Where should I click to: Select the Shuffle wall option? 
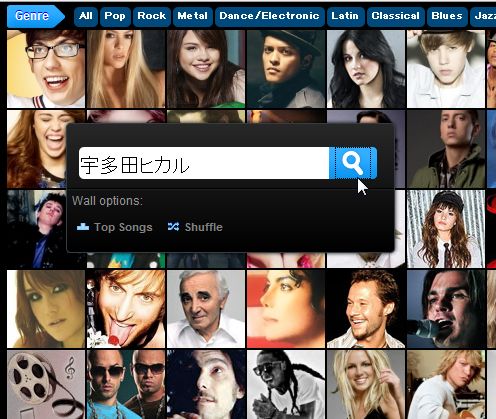point(195,227)
